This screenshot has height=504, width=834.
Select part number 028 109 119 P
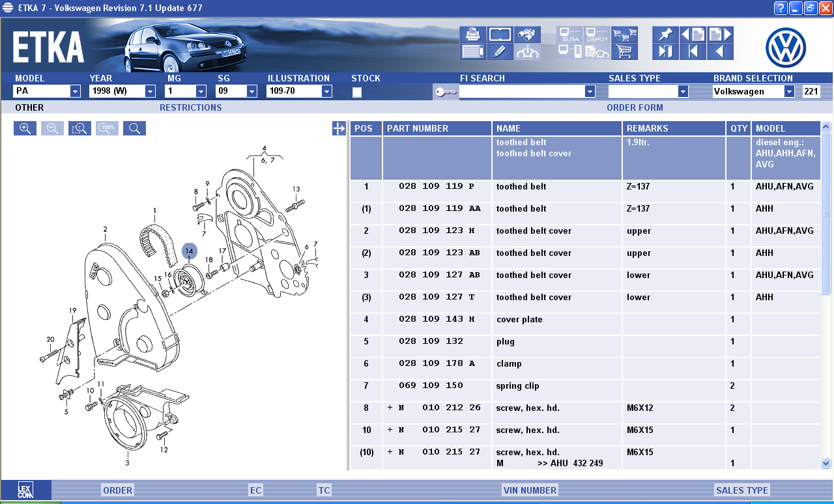(437, 187)
